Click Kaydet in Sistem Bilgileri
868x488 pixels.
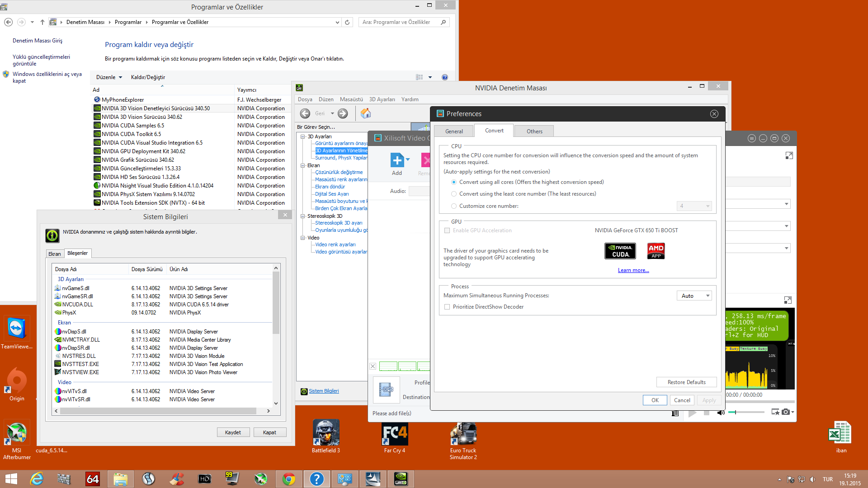[x=233, y=432]
